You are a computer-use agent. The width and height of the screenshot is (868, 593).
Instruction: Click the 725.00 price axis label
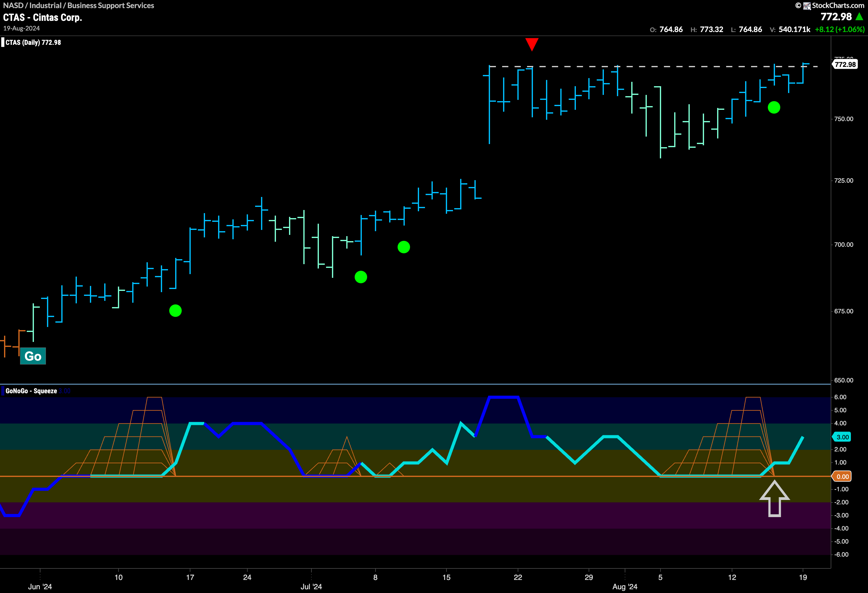coord(844,180)
